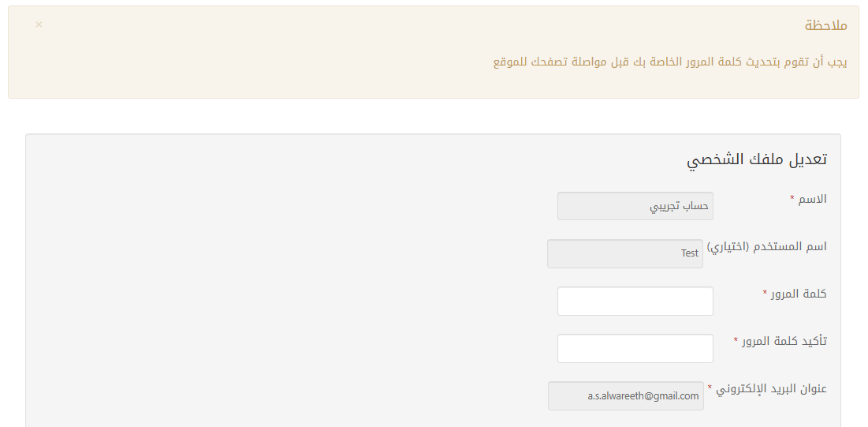868x427 pixels.
Task: Dismiss the notice alert with the × button
Action: pos(39,24)
